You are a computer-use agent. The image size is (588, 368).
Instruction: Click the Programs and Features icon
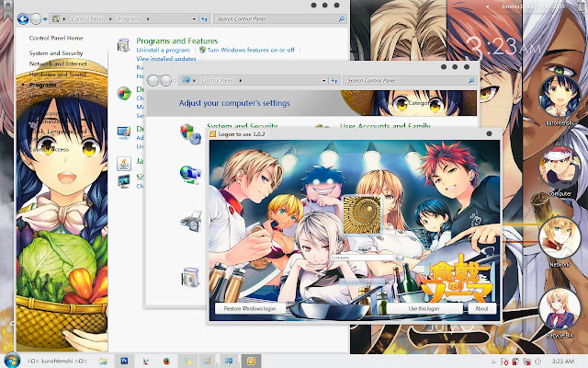point(123,45)
